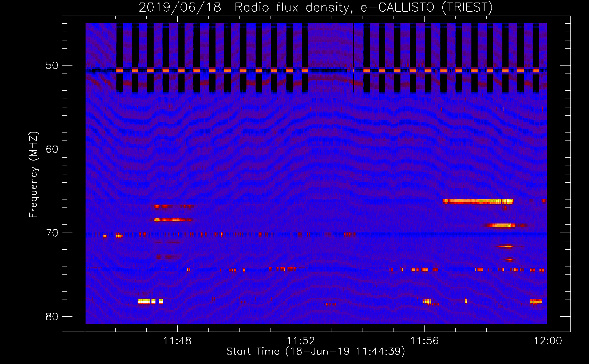Click the '80' frequency tick label
The width and height of the screenshot is (589, 364).
[x=52, y=317]
